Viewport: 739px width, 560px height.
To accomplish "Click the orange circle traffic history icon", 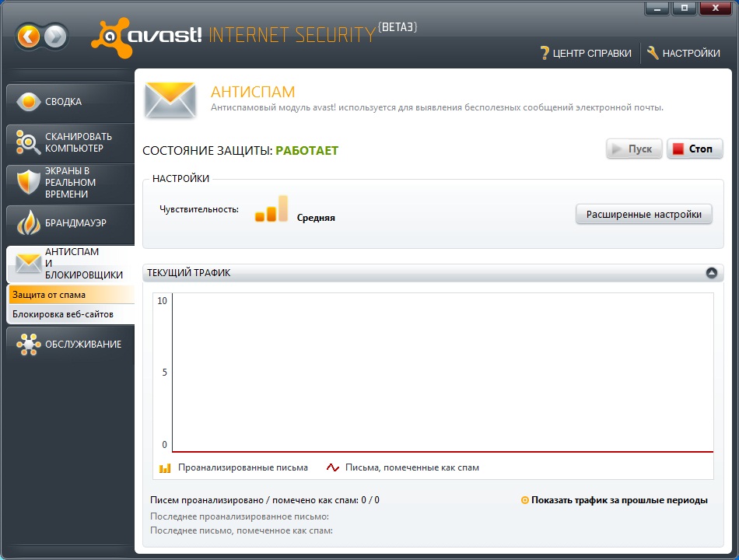I will (524, 500).
